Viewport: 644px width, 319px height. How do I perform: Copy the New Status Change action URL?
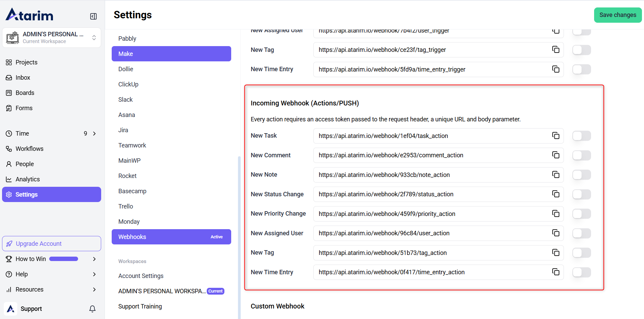tap(555, 194)
